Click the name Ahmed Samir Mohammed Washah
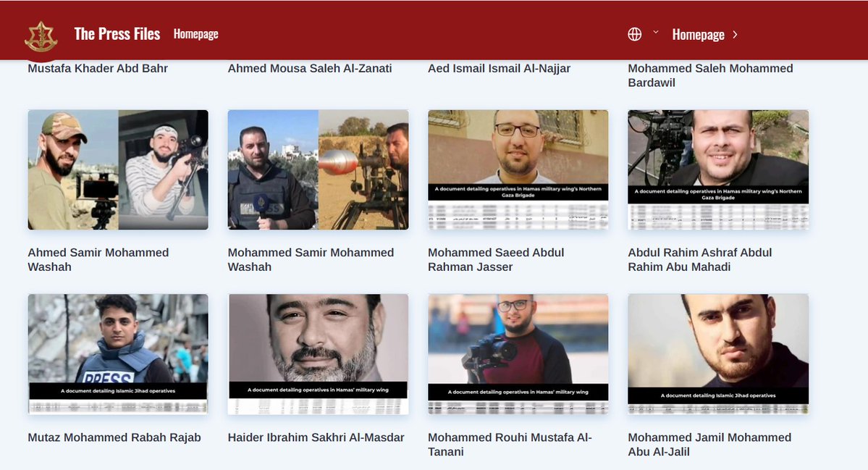This screenshot has width=868, height=470. [x=98, y=260]
